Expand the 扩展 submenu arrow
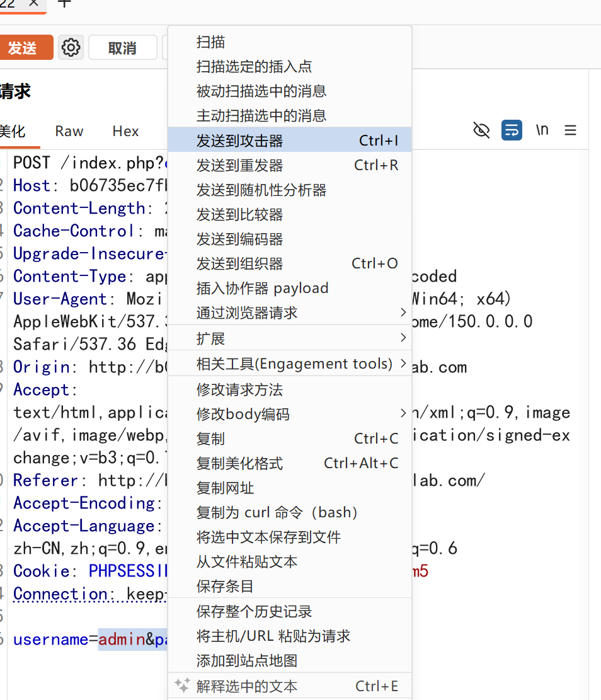601x700 pixels. 403,338
